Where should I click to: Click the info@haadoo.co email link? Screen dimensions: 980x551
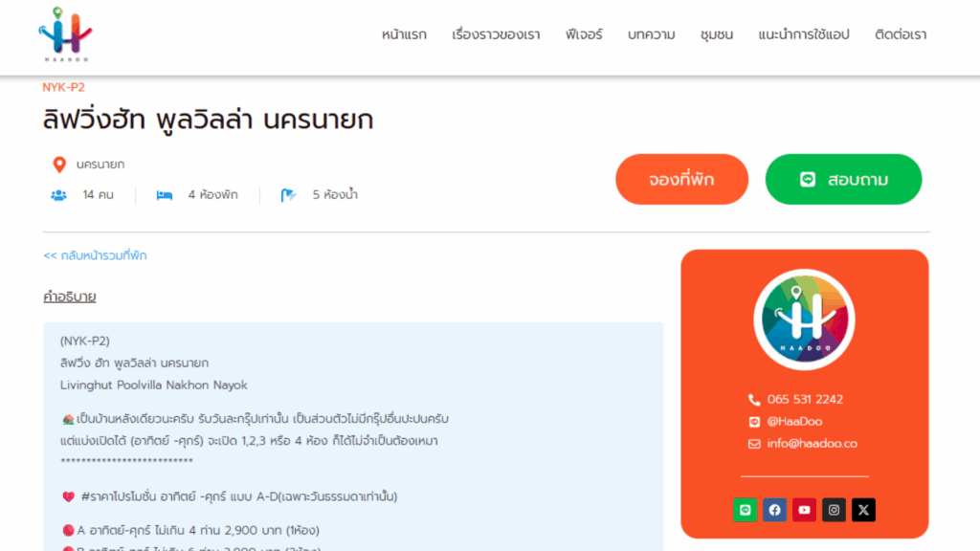pos(812,443)
